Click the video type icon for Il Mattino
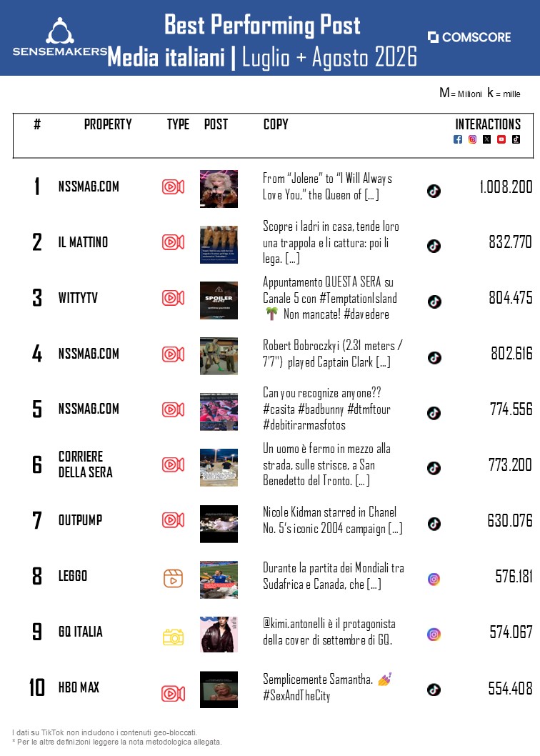This screenshot has height=756, width=540. 173,242
